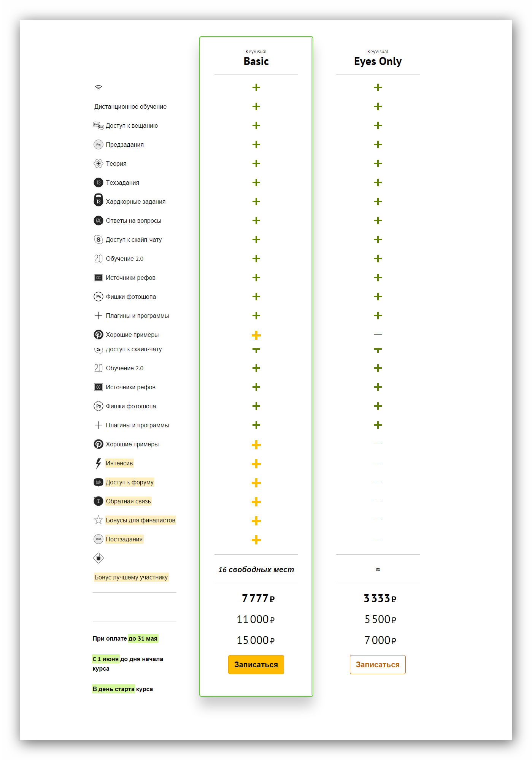Click the Post icon next to Постзадания
Screen dimensions: 532x760
point(98,539)
